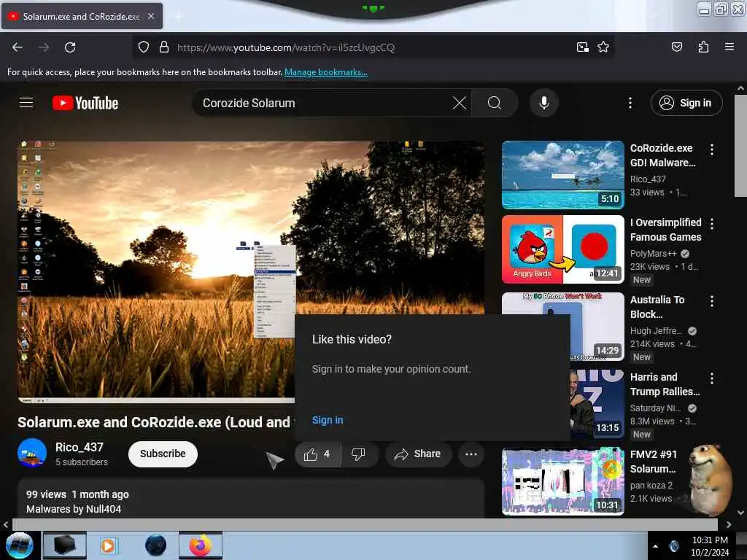Image resolution: width=747 pixels, height=560 pixels.
Task: Open YouTube guide hamburger menu
Action: point(26,103)
